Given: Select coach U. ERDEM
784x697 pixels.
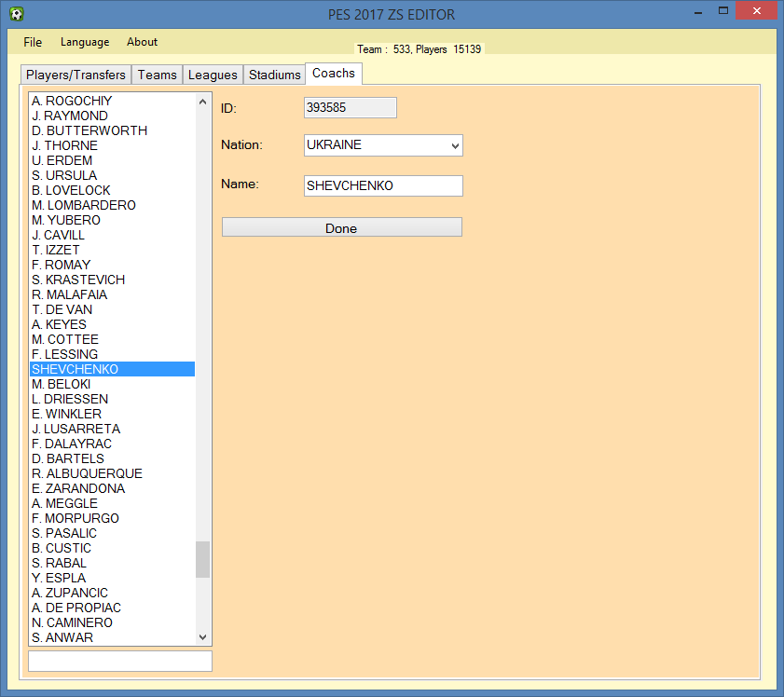Looking at the screenshot, I should click(x=112, y=161).
